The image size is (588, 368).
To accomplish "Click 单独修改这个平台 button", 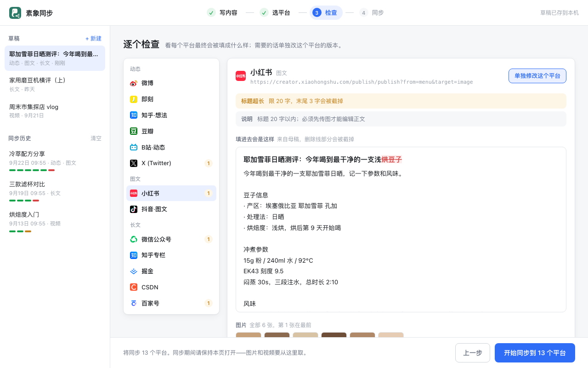I will 537,76.
